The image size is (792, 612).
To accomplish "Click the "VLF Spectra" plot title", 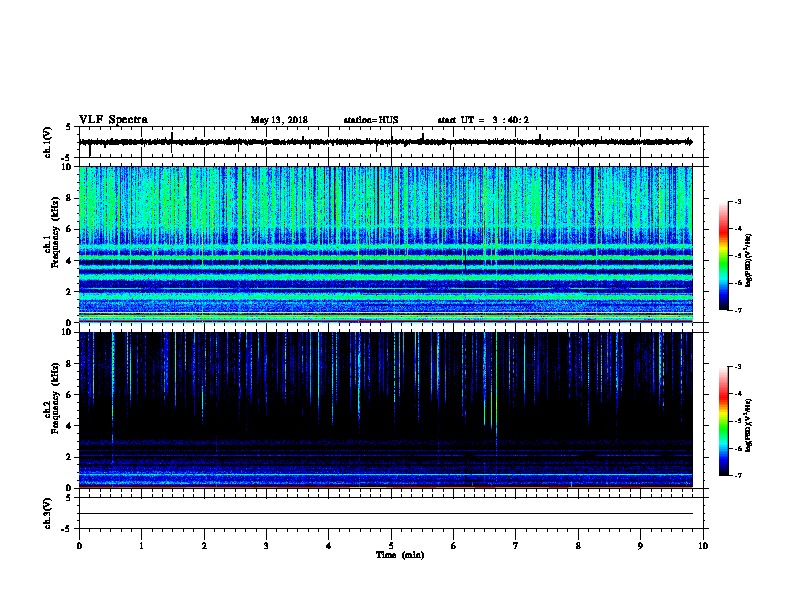I will (113, 120).
